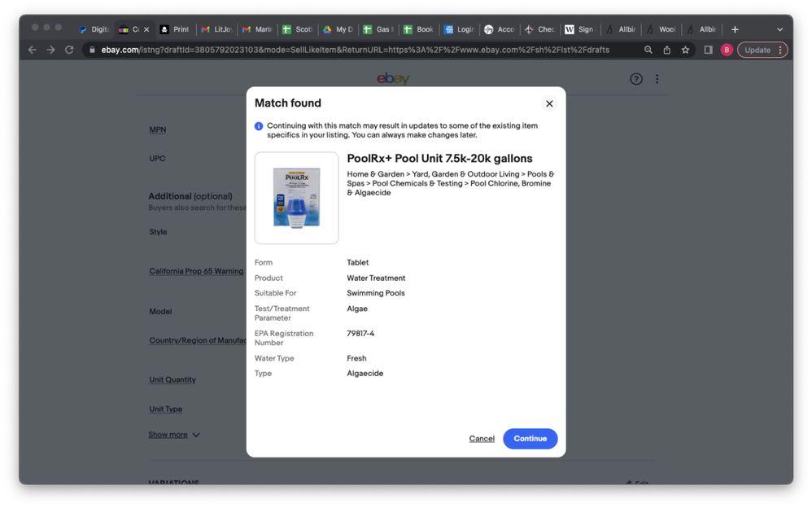The image size is (812, 508).
Task: Switch to the Gas spreadsheet tab
Action: point(378,29)
